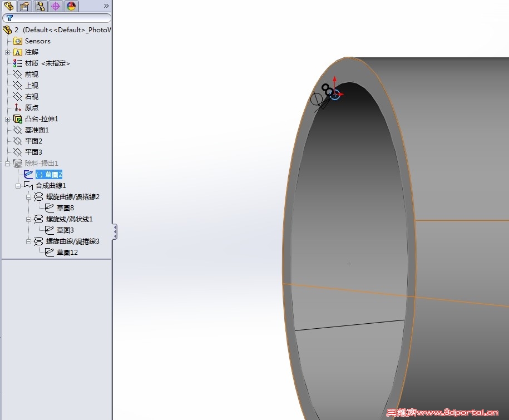
Task: Select the 草圖12 sketch icon
Action: coord(50,252)
